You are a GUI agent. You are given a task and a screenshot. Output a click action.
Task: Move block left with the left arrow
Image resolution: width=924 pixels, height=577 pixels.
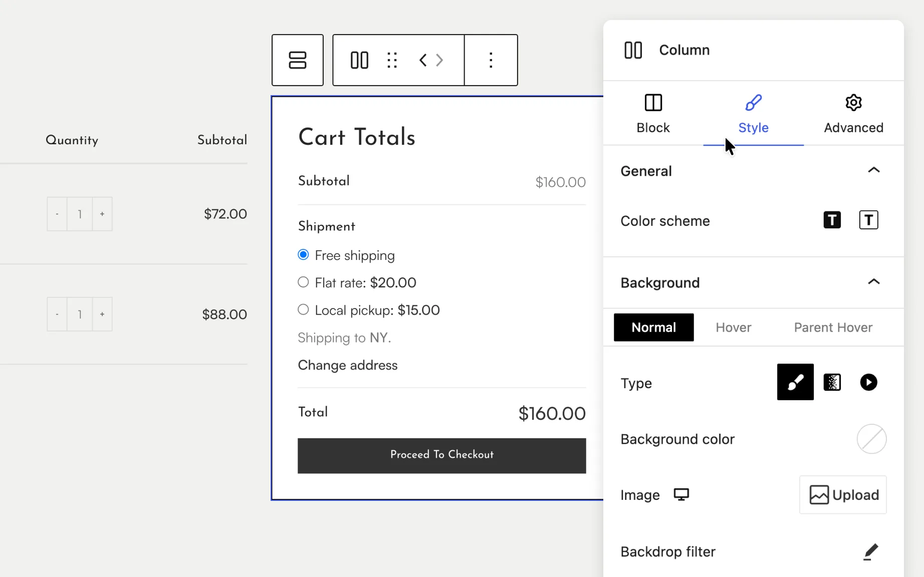[423, 60]
